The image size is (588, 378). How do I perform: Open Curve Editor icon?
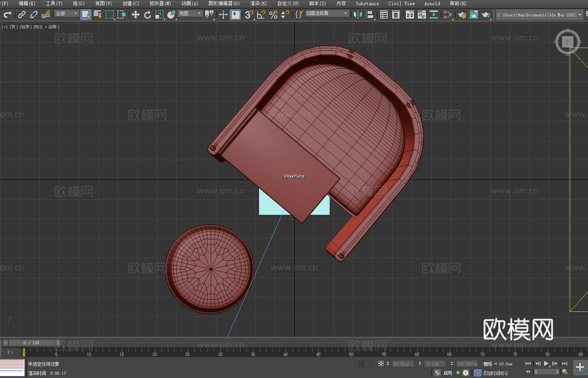422,14
